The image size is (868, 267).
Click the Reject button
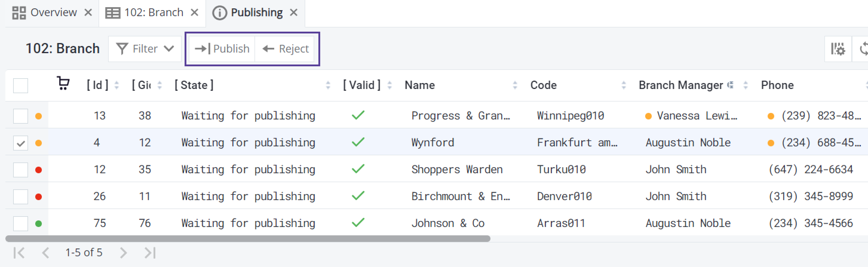click(286, 49)
